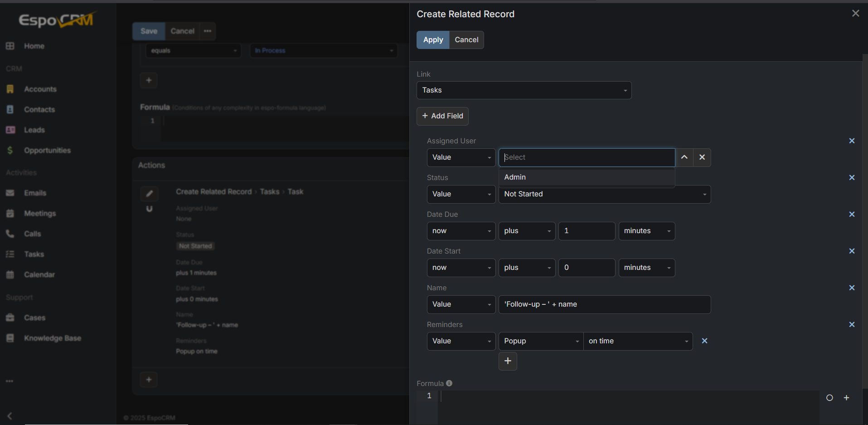Open Leads in the sidebar
Viewport: 868px width, 425px height.
[34, 130]
